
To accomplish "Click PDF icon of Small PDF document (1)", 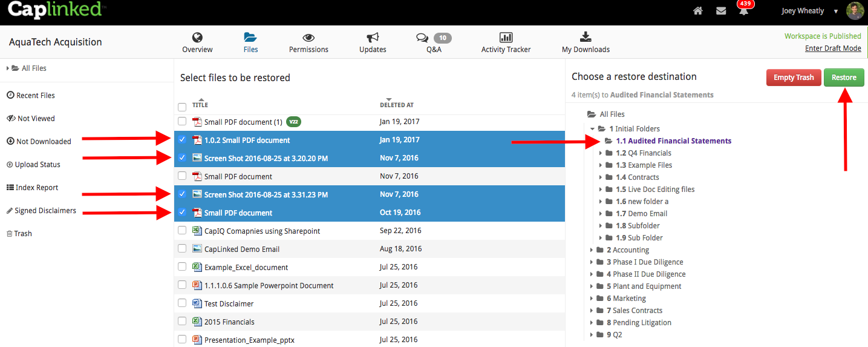I will [x=197, y=122].
